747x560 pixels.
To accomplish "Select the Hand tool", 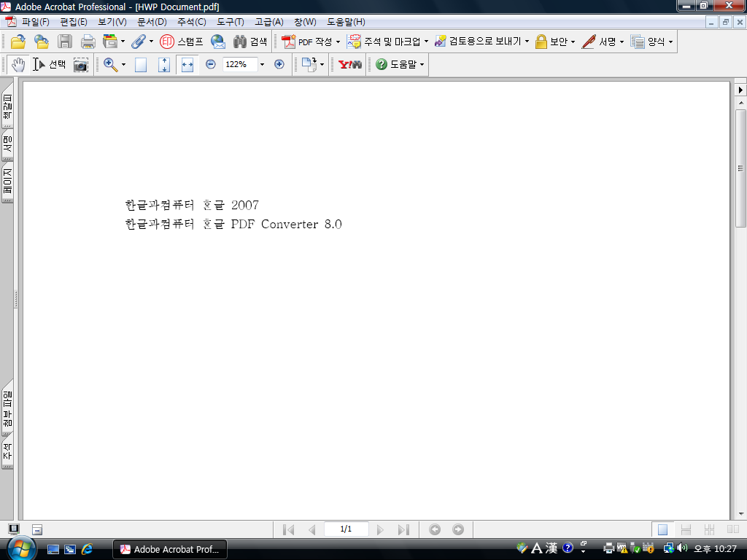I will pyautogui.click(x=18, y=64).
